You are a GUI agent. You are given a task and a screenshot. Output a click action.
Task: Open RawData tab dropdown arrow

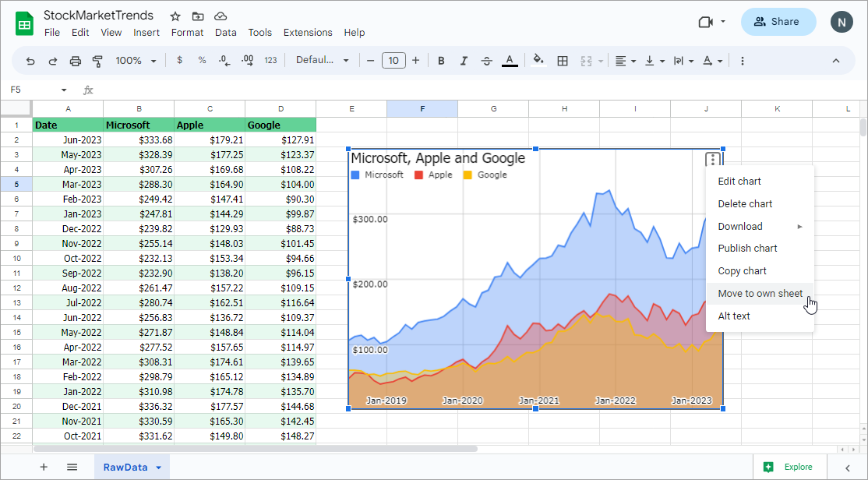pyautogui.click(x=159, y=468)
